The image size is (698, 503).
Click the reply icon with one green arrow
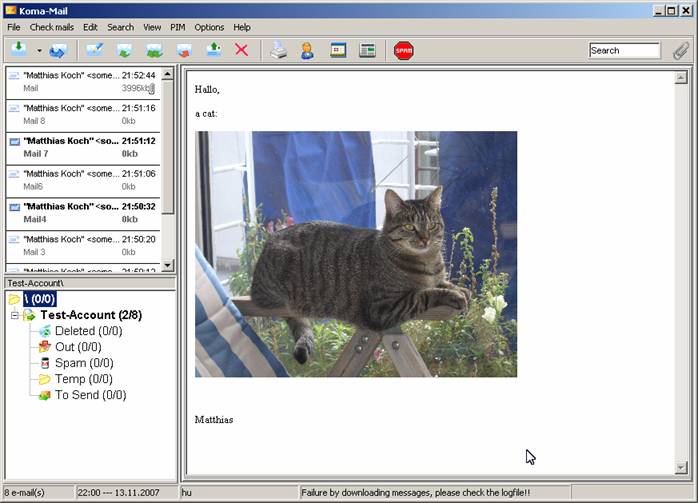125,50
